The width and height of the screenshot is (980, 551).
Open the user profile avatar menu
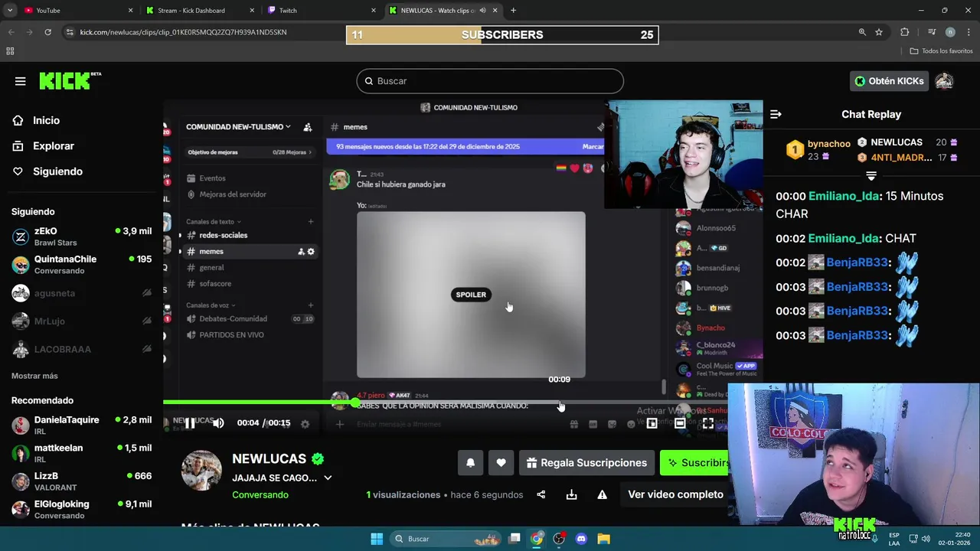[x=944, y=81]
